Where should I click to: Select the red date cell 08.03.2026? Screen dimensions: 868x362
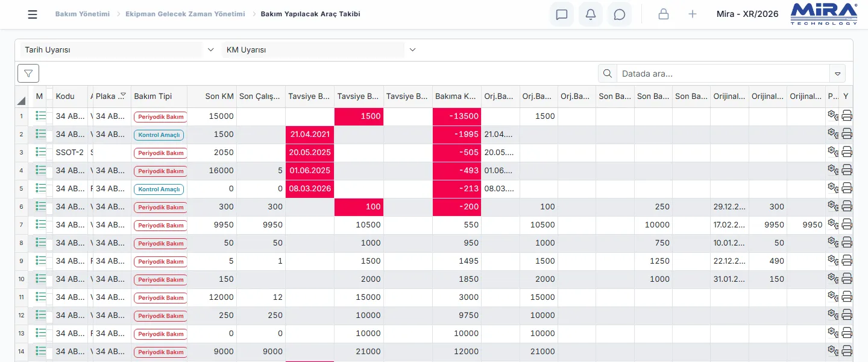(310, 189)
